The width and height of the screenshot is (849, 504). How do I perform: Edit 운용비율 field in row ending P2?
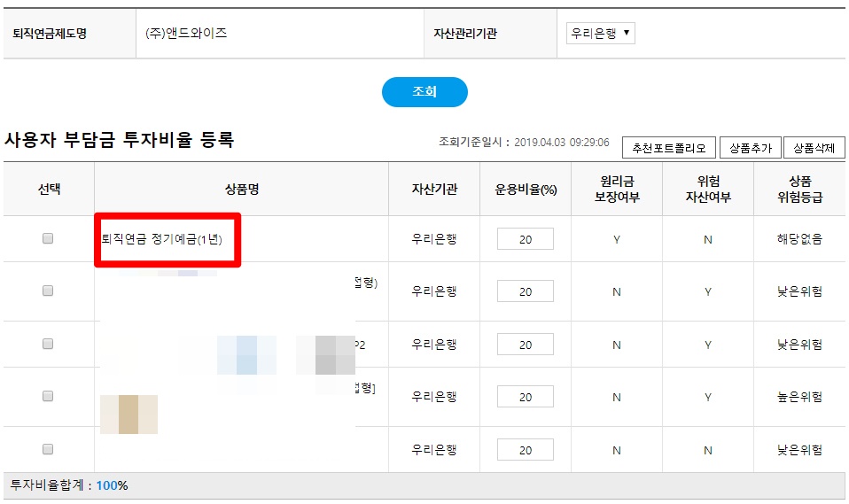point(526,345)
